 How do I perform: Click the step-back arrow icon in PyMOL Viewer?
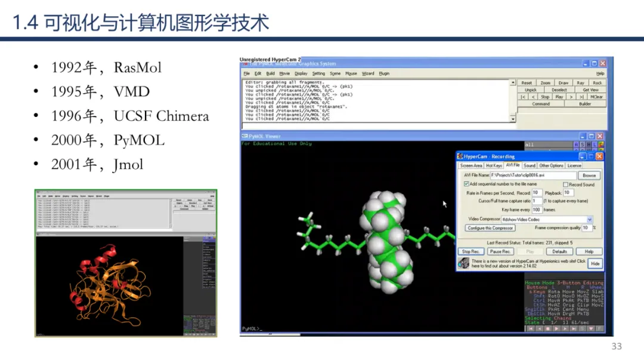[x=540, y=328]
